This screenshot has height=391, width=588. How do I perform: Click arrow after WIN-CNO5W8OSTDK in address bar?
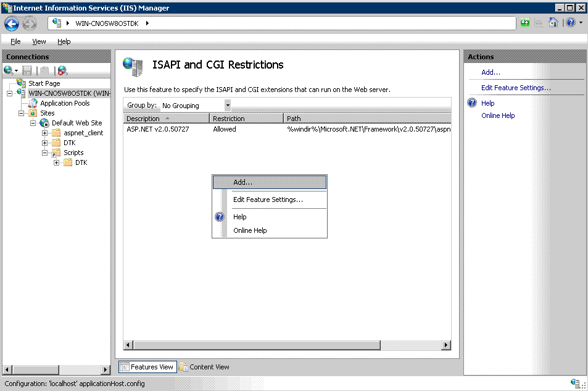click(x=147, y=23)
